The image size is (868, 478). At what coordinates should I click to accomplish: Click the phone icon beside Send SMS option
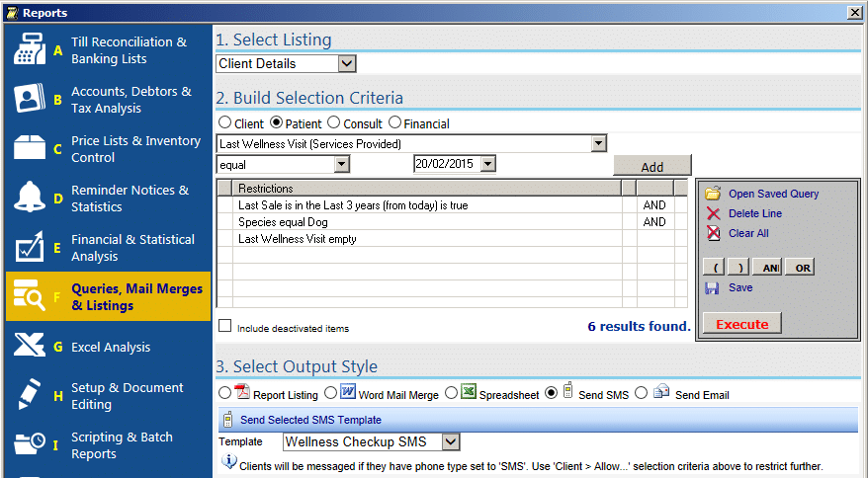[x=567, y=390]
